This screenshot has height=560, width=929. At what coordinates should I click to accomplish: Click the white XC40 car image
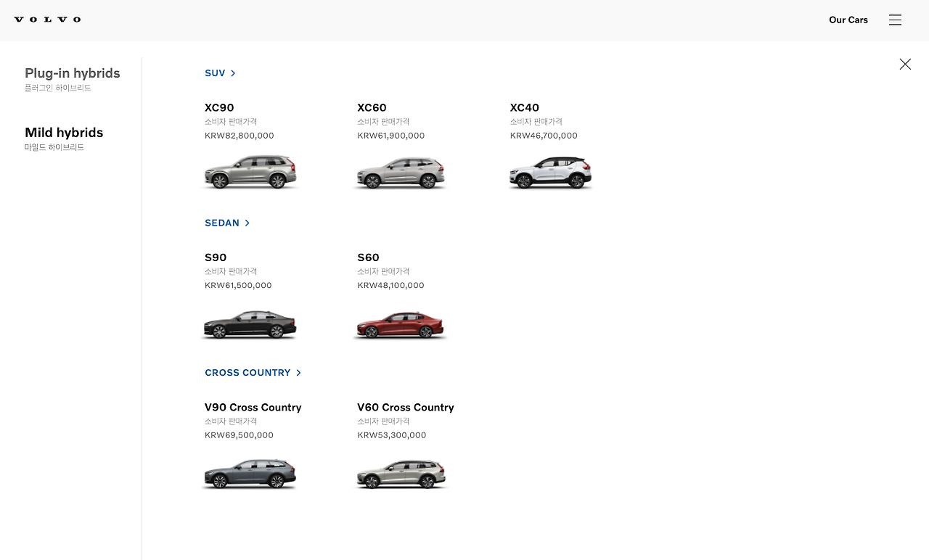click(x=551, y=173)
